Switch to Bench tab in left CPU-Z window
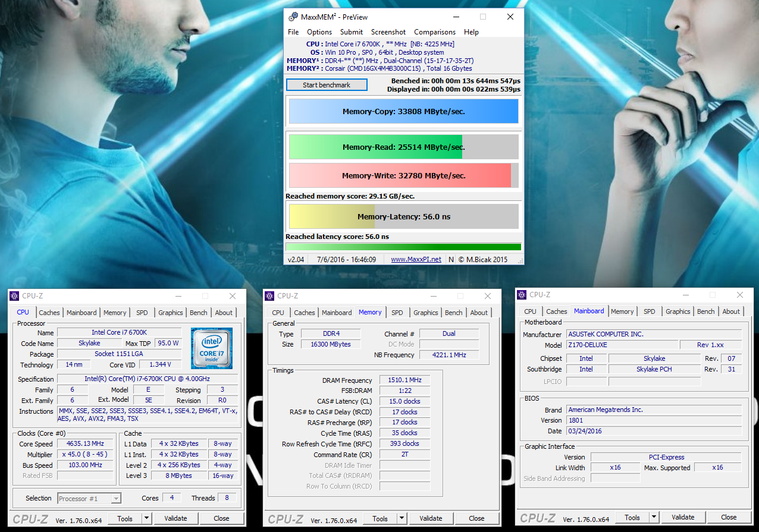 (x=199, y=313)
